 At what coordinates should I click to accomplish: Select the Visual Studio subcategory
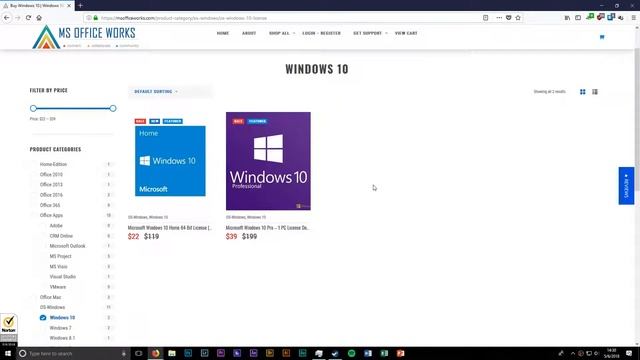[62, 277]
